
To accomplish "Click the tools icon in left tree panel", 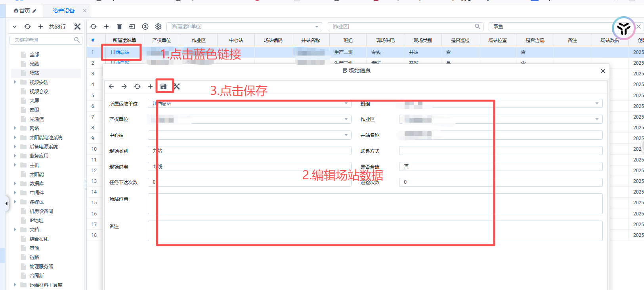I will point(77,27).
